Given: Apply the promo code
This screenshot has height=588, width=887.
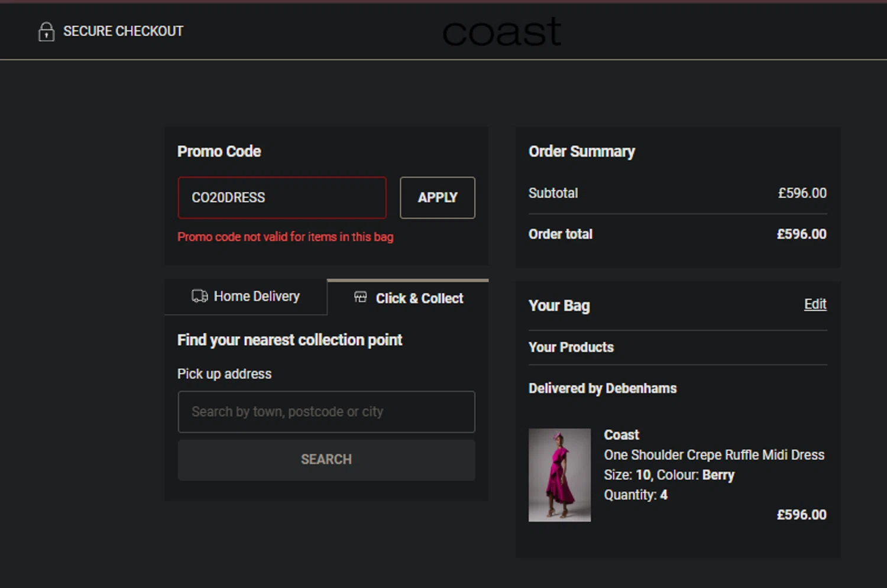Looking at the screenshot, I should pyautogui.click(x=438, y=197).
